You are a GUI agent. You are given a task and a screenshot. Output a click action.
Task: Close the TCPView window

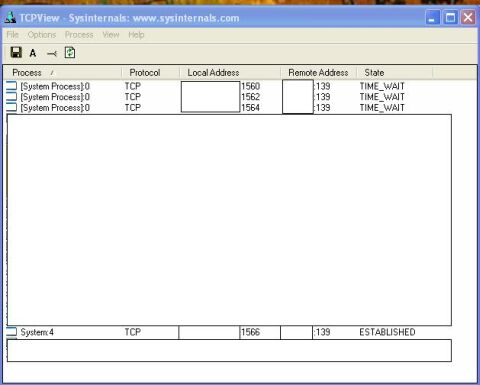[x=468, y=17]
